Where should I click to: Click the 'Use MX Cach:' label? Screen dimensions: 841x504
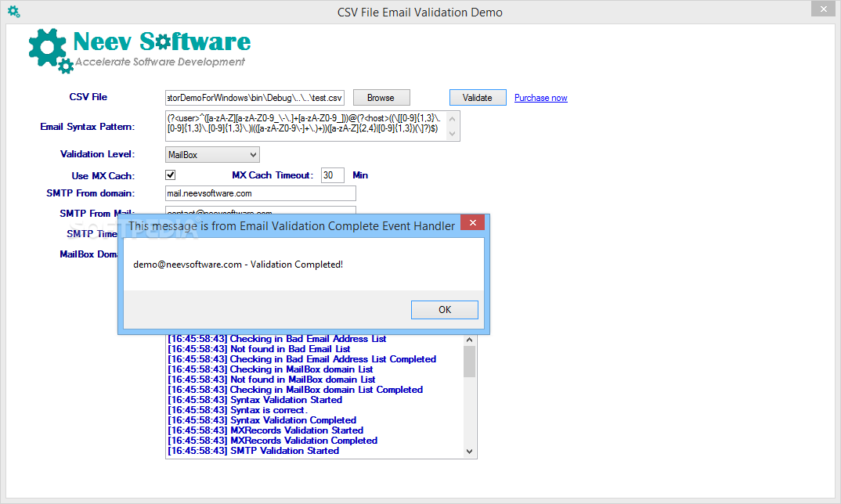[x=103, y=176]
